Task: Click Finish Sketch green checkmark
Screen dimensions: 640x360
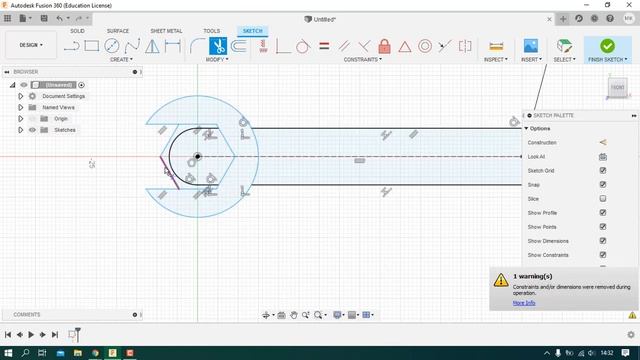Action: (x=607, y=46)
